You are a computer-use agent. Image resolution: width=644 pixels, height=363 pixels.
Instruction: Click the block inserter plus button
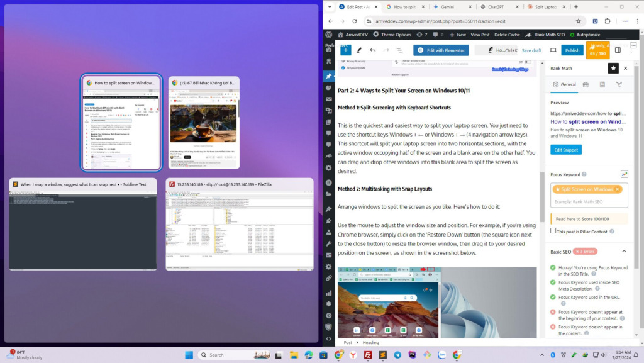pos(345,50)
